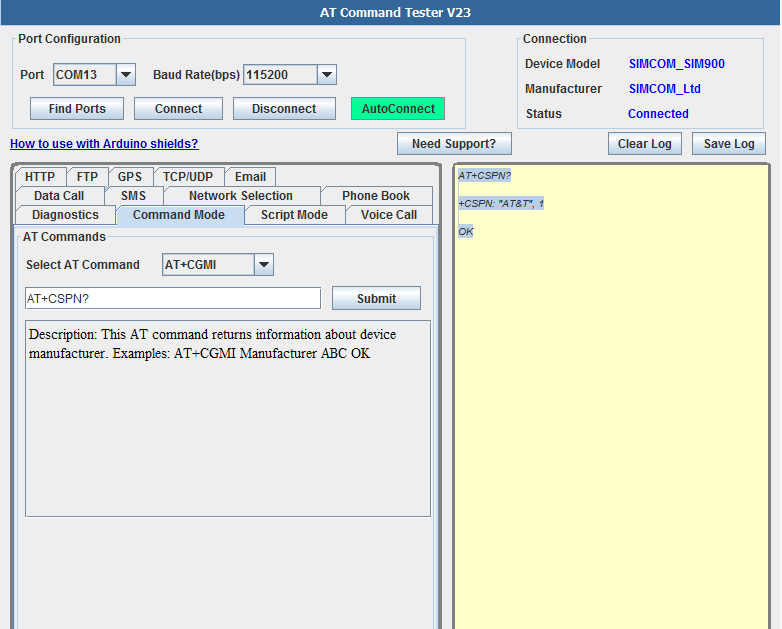
Task: Open the Port dropdown showing COM13
Action: pos(94,75)
